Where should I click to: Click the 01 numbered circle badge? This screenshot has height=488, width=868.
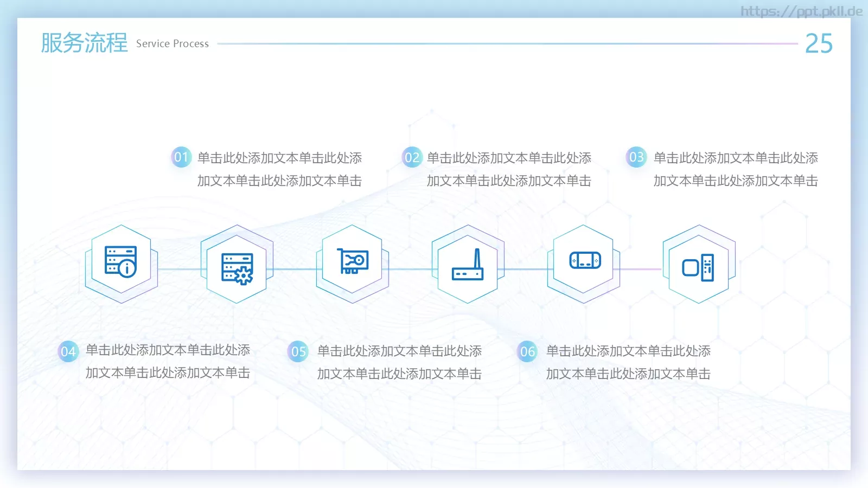[x=181, y=157]
